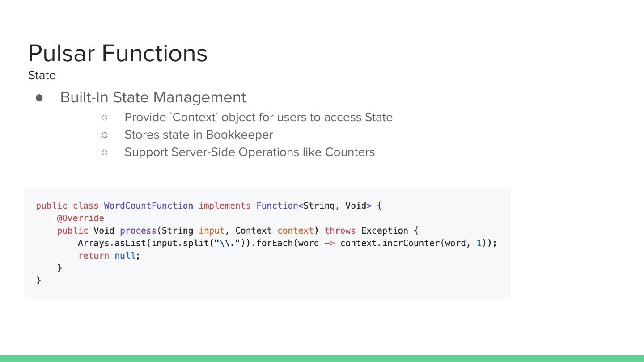Click the "Stores state in Bookkeeper" line
The width and height of the screenshot is (644, 362).
click(199, 135)
